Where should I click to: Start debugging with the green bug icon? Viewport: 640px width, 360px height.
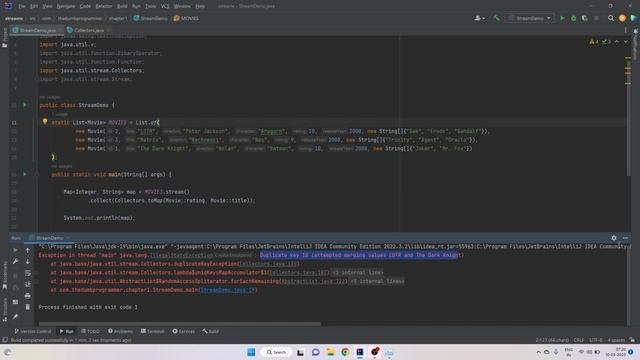tap(573, 18)
